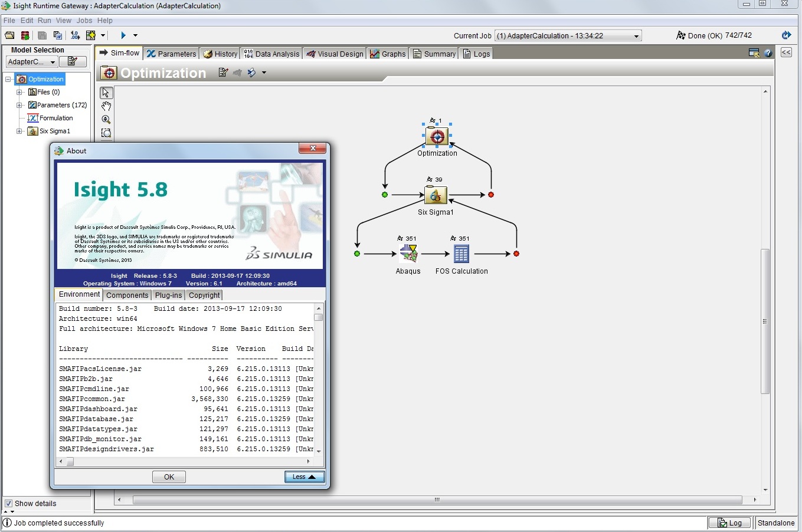Screen dimensions: 802x532
Task: Select the Abaqus component in workflow
Action: (x=408, y=254)
